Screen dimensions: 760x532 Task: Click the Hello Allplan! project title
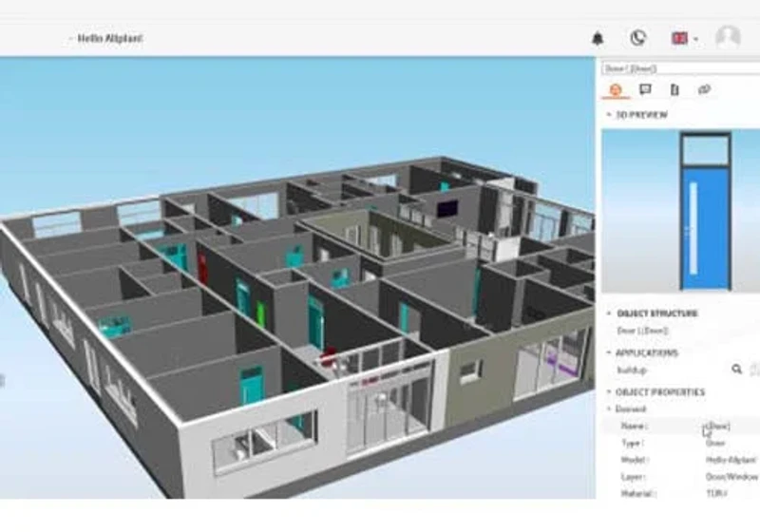[110, 38]
